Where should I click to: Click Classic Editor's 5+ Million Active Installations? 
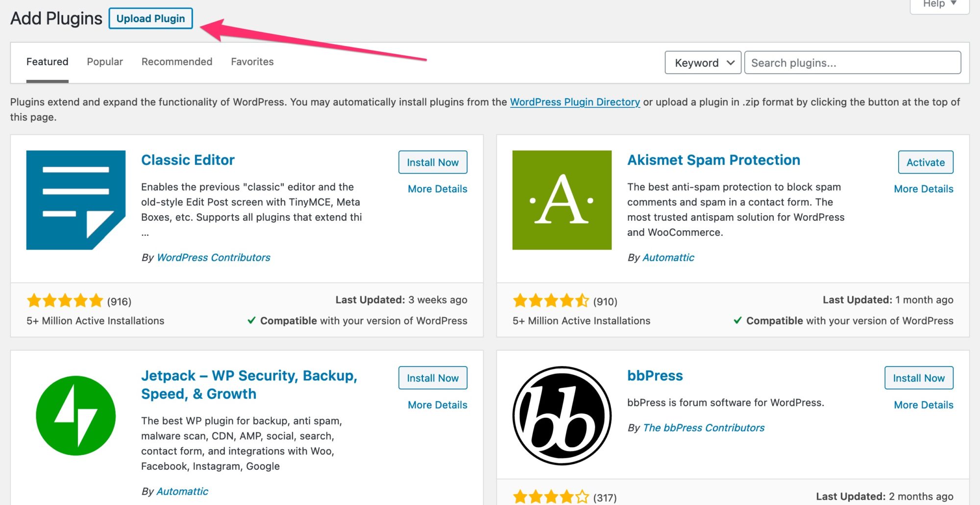[95, 321]
